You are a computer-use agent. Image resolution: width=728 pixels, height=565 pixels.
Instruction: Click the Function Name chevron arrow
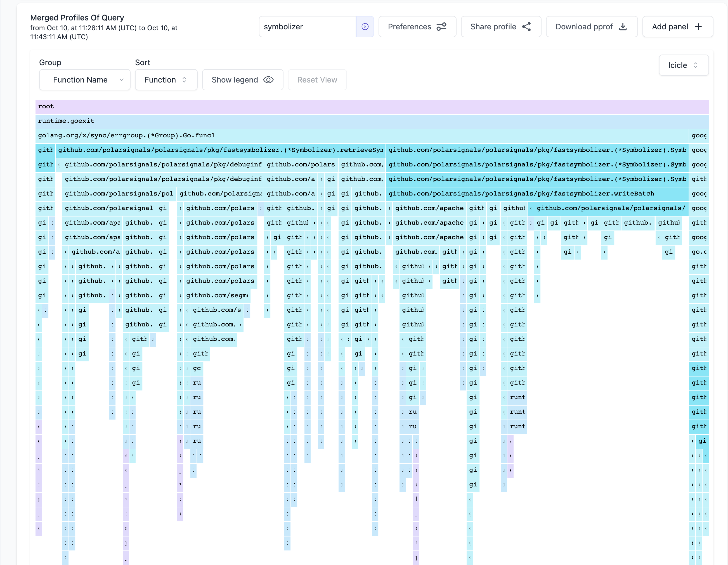(122, 80)
